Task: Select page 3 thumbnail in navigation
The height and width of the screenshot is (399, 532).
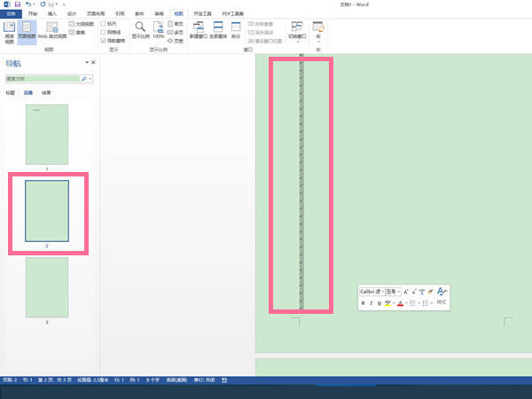Action: coord(47,287)
